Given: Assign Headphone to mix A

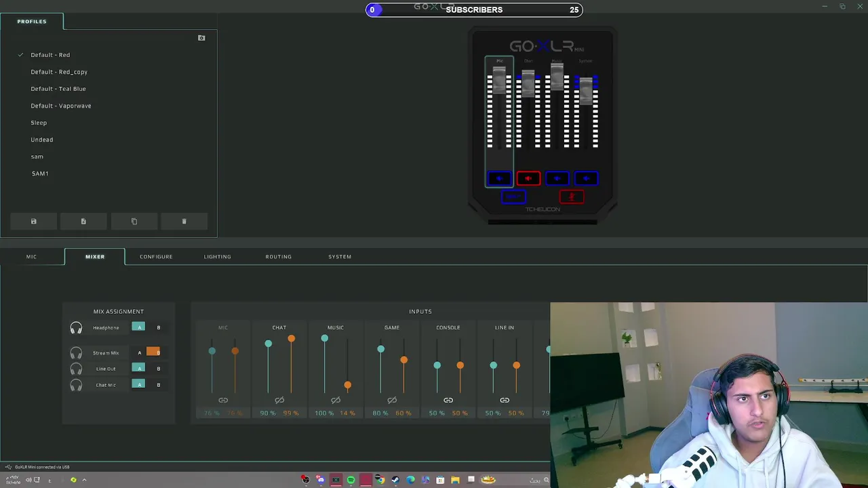Looking at the screenshot, I should tap(139, 327).
